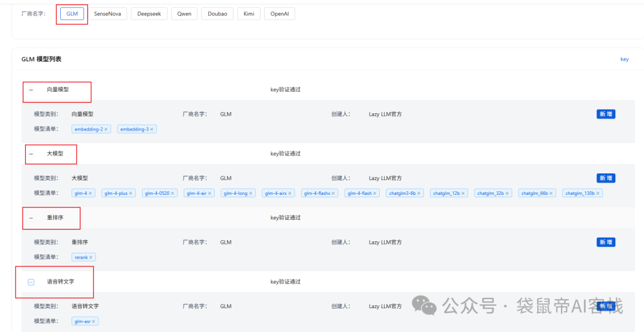
Task: Click Lazy LLM官方 creator in 向量模型 row
Action: click(x=385, y=114)
